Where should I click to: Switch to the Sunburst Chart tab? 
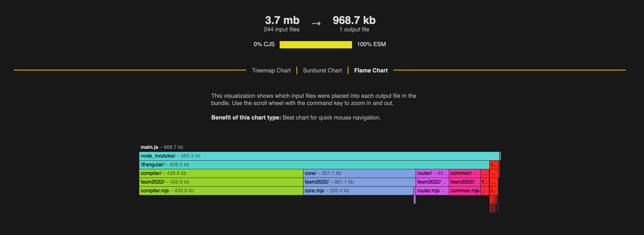click(x=322, y=71)
